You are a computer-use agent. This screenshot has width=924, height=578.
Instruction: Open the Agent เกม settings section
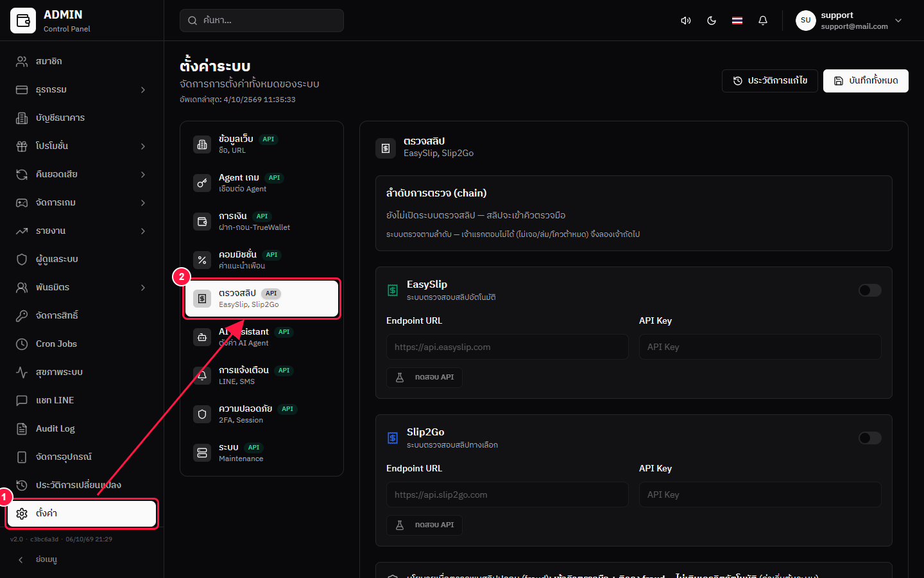pyautogui.click(x=262, y=183)
